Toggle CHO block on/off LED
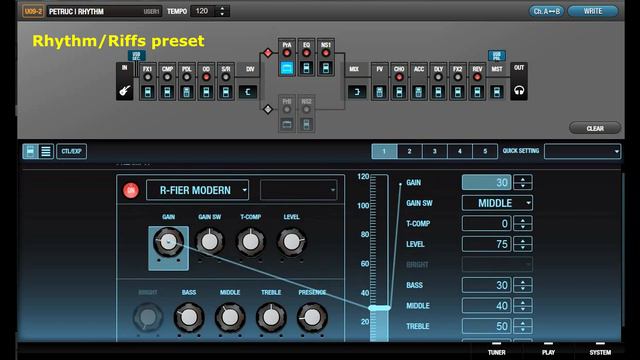 [x=399, y=77]
